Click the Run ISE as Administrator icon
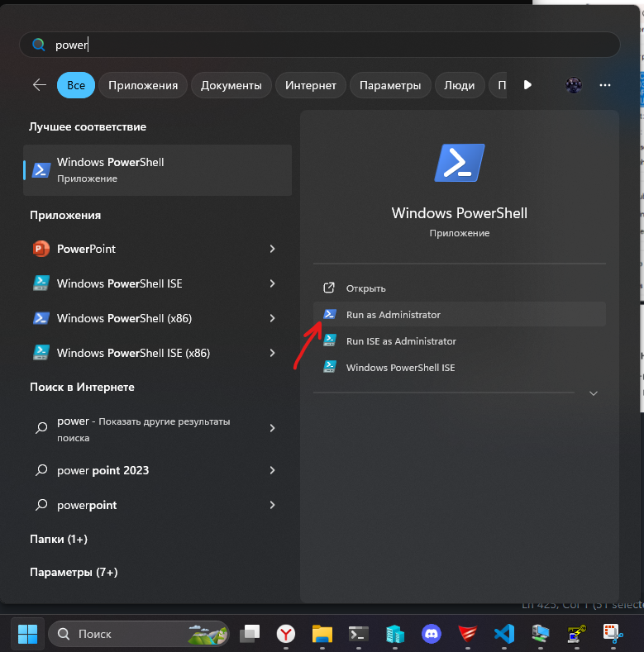 pyautogui.click(x=330, y=340)
